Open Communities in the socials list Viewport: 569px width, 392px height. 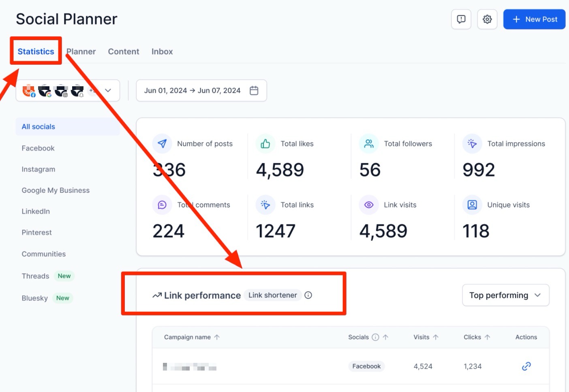(44, 254)
